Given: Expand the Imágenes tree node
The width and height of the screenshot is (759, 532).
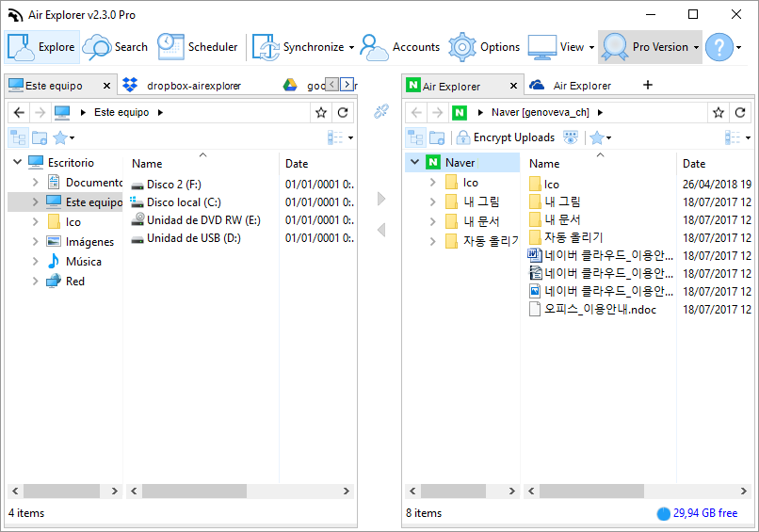Looking at the screenshot, I should coord(36,242).
